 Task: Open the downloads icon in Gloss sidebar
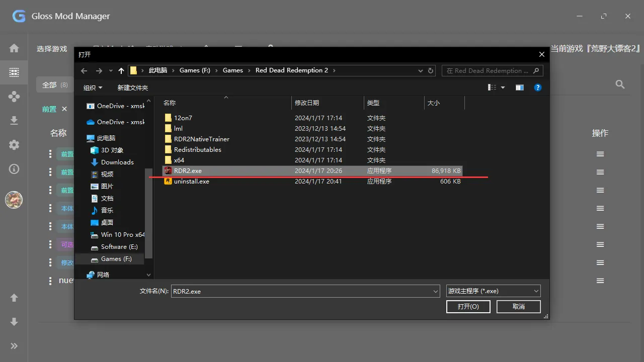(14, 121)
